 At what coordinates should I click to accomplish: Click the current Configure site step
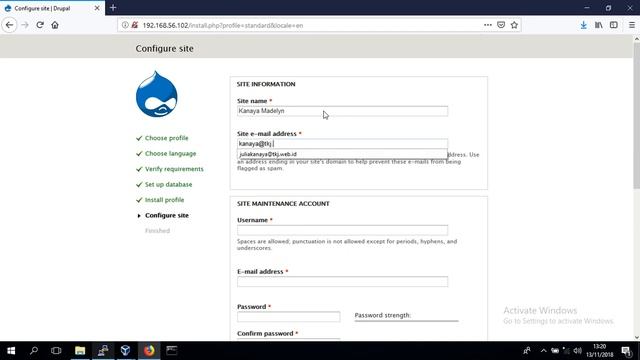pos(167,216)
